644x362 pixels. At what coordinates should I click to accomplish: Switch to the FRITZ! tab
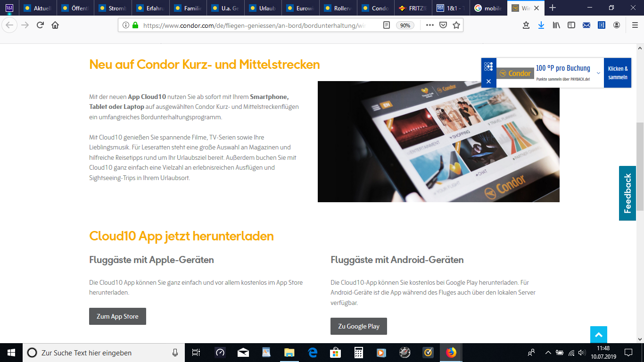(413, 8)
